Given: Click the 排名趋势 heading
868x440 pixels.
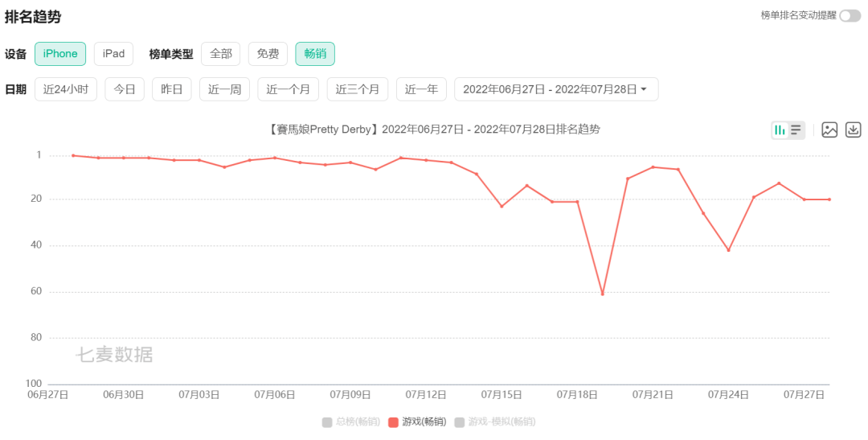Looking at the screenshot, I should pyautogui.click(x=33, y=17).
